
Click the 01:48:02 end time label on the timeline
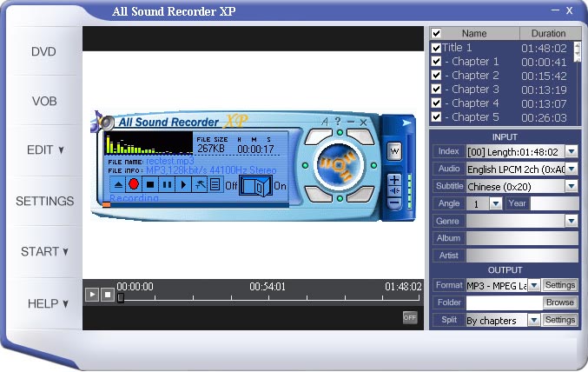403,287
